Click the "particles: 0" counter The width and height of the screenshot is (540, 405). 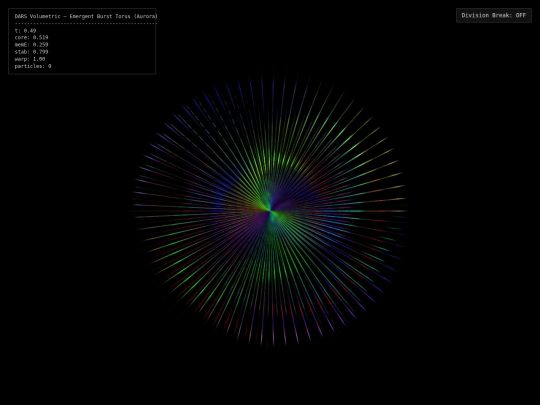pos(33,66)
